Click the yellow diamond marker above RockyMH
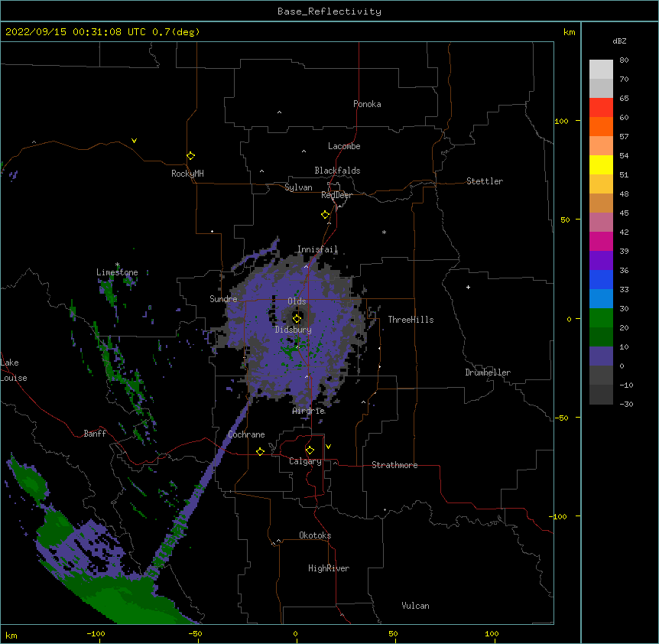The image size is (659, 644). pos(190,156)
